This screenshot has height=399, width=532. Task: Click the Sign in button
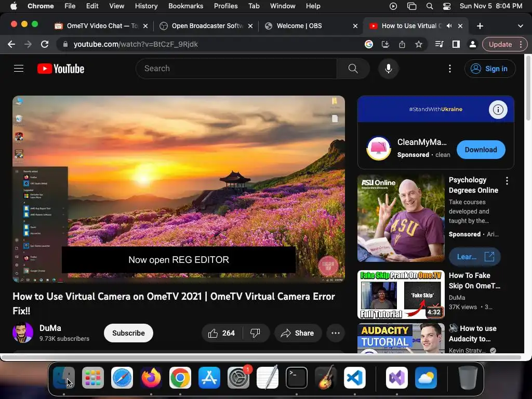(x=490, y=69)
